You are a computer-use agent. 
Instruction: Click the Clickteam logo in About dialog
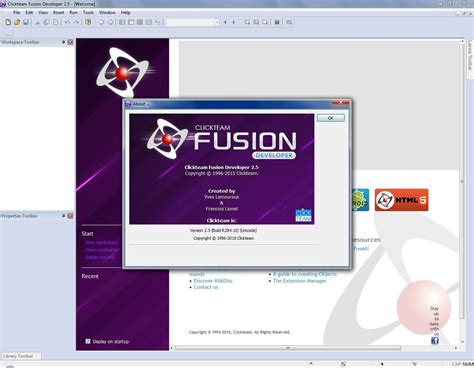[303, 215]
